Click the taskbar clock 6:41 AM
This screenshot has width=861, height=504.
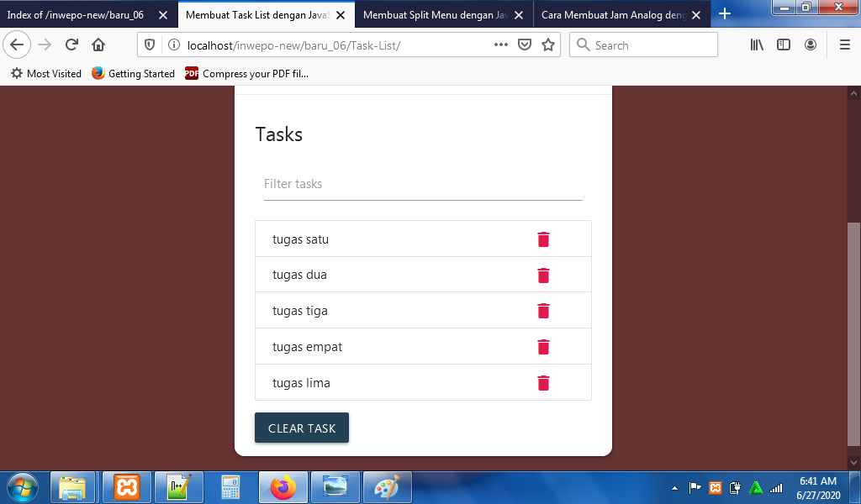tap(818, 487)
